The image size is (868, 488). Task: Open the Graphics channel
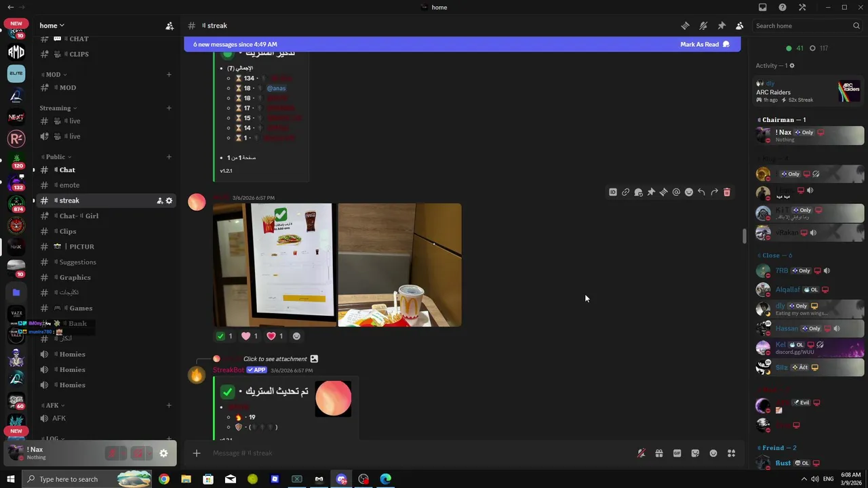pos(104,277)
